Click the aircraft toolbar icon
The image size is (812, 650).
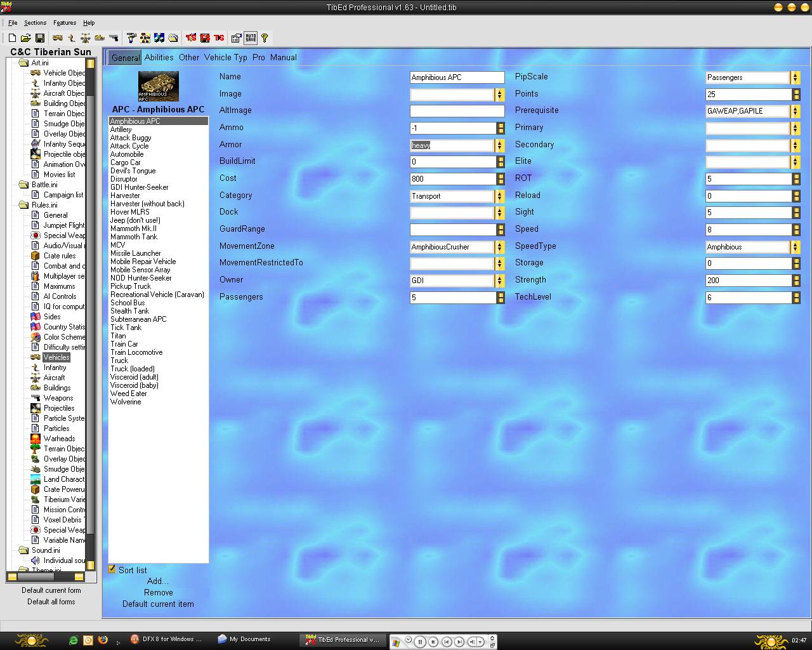[86, 39]
